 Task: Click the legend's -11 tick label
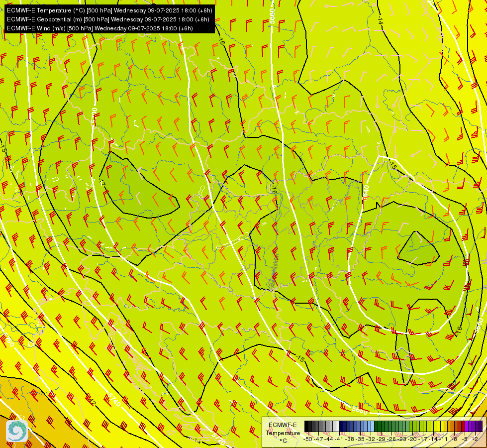coord(444,439)
